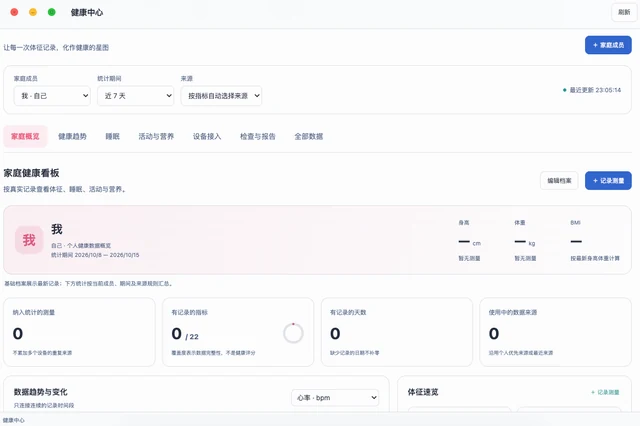Screen dimensions: 640x426
Task: Open the 睡眠 tab
Action: click(112, 136)
